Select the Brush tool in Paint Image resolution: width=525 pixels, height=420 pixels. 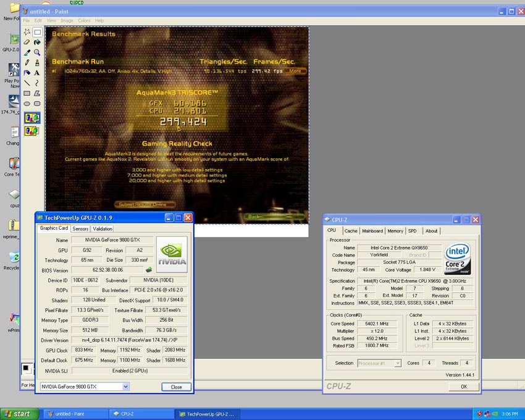click(37, 62)
